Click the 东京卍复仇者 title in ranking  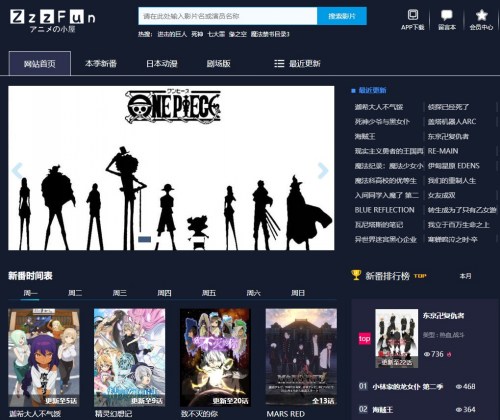coord(443,315)
